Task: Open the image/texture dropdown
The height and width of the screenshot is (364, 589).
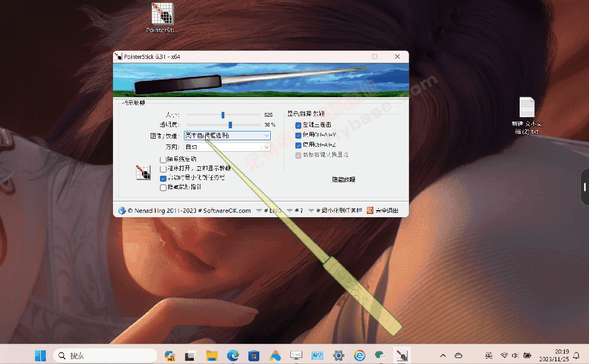Action: point(227,135)
